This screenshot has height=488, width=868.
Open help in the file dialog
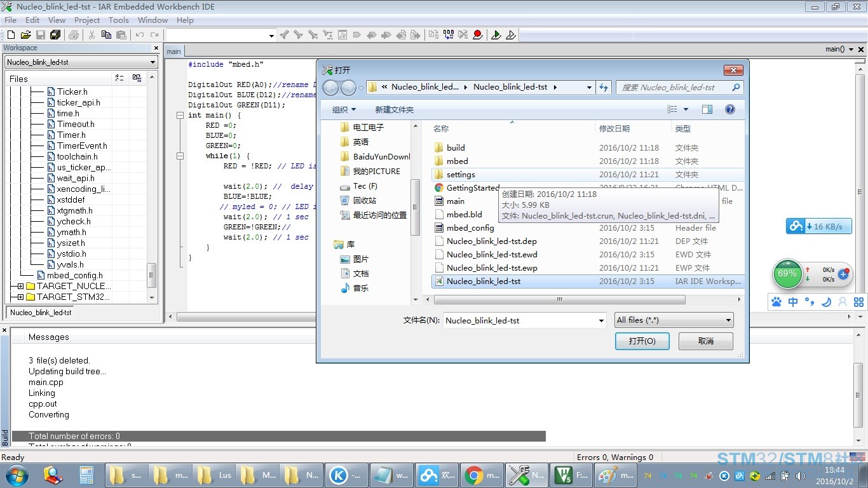tap(730, 109)
